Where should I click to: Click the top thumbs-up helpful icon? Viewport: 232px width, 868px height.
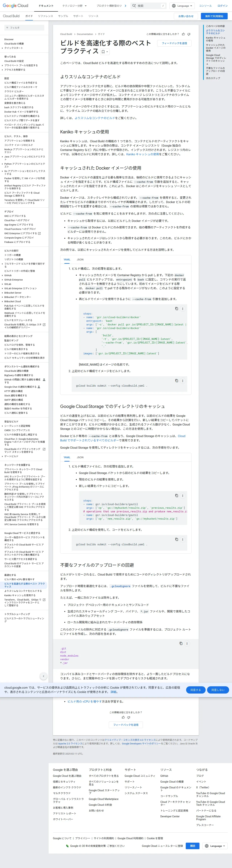pos(183,34)
